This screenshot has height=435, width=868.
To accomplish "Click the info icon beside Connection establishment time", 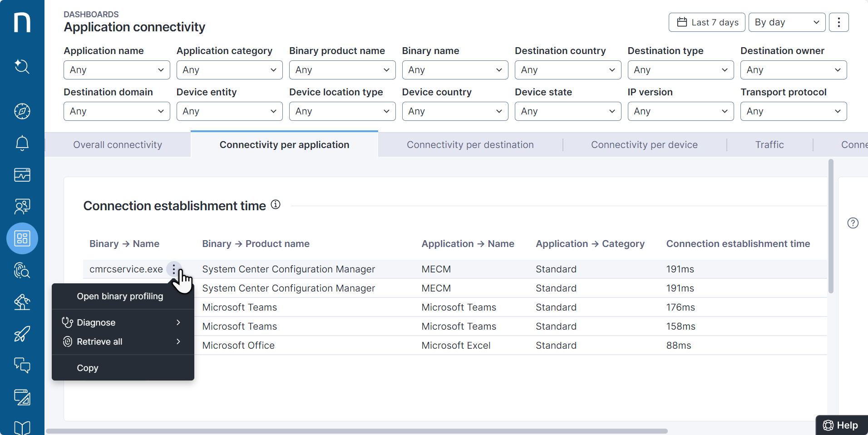I will 276,205.
